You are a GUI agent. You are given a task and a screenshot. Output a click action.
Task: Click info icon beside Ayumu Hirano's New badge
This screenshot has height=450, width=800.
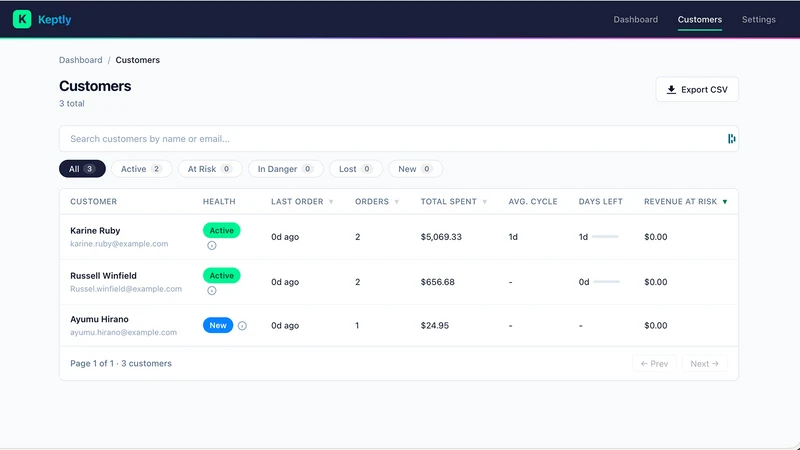(242, 326)
